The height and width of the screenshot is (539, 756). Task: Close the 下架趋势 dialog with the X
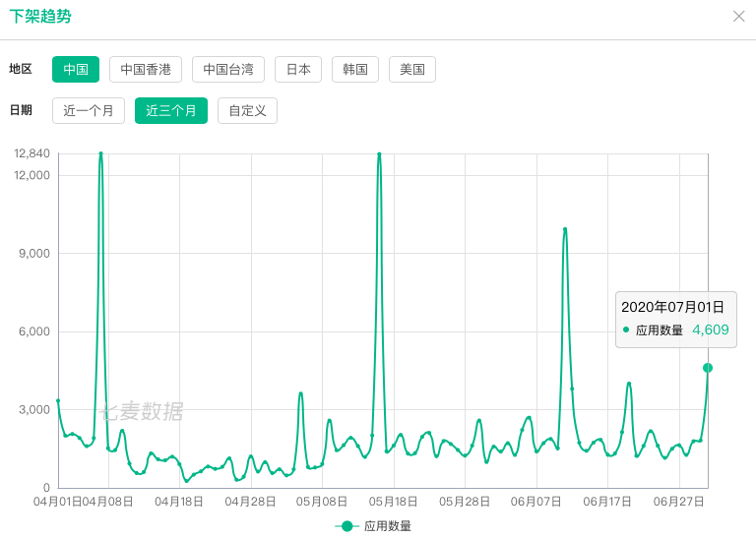[738, 17]
